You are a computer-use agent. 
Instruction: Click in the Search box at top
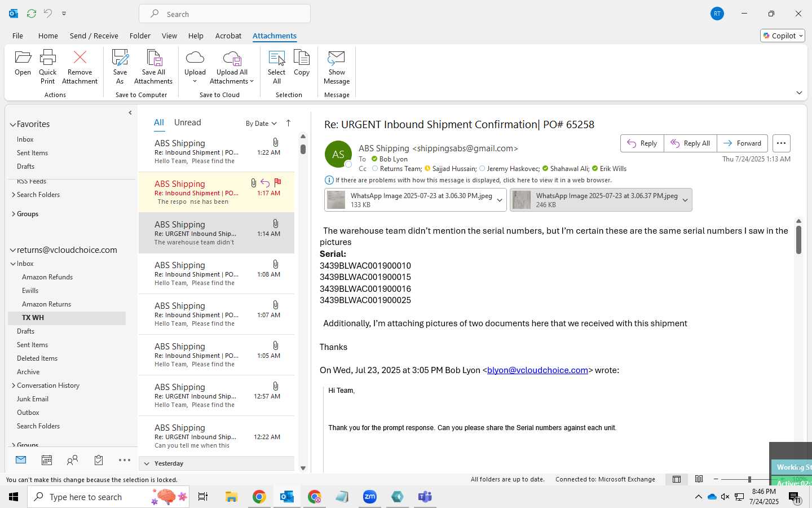(x=224, y=14)
